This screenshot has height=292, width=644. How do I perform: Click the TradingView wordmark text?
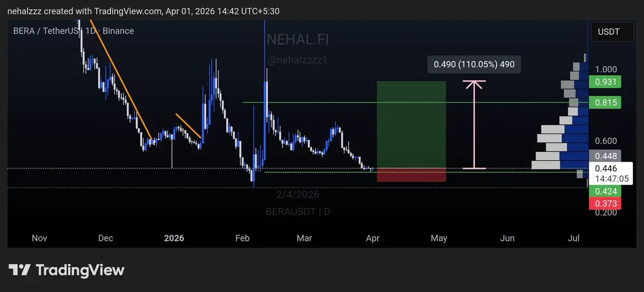coord(80,270)
